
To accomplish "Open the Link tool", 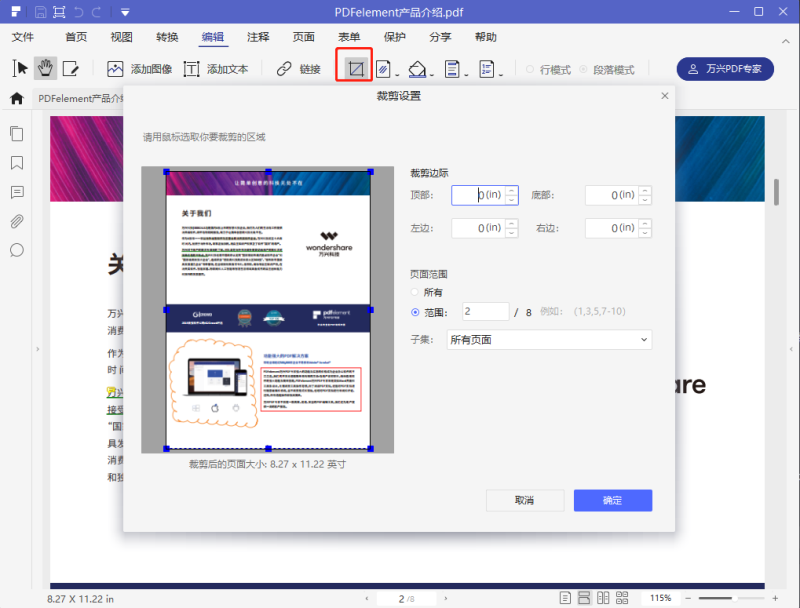I will 297,69.
